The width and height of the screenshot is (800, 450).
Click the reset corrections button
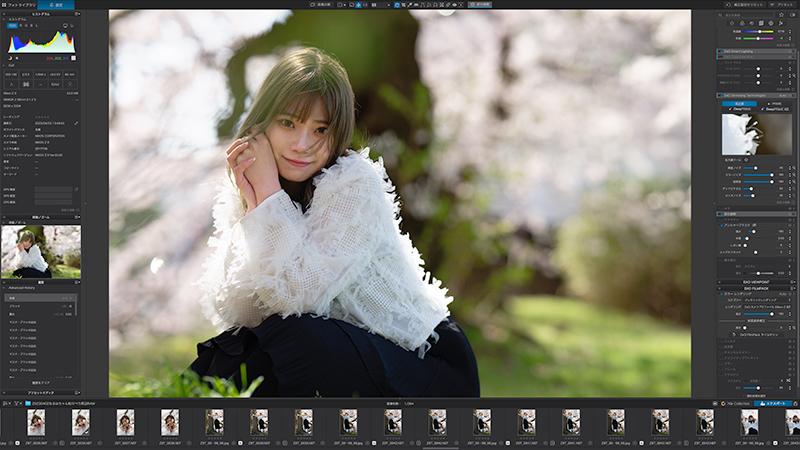coord(744,5)
